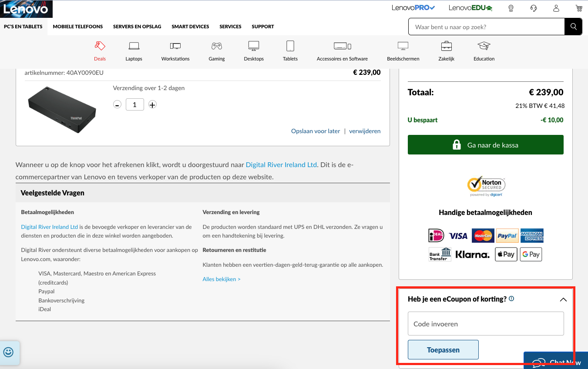
Task: Open the Laptops category icon
Action: 134,46
